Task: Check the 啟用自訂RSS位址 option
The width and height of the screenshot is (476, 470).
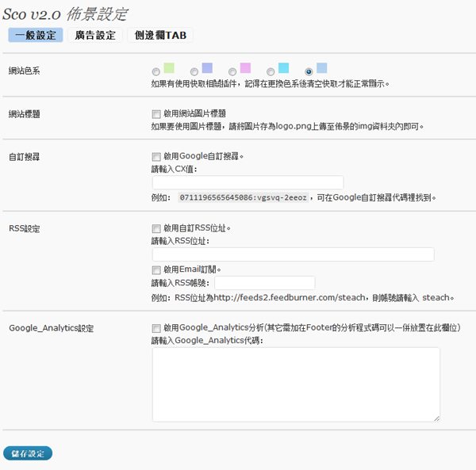Action: coord(156,228)
